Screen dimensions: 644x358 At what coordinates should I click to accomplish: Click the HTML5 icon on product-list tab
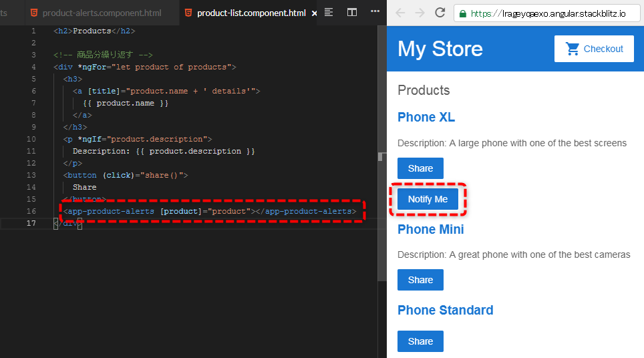[188, 13]
